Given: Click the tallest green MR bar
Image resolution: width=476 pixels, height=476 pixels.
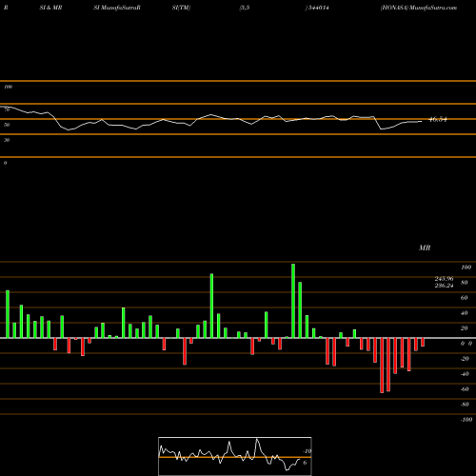Looking at the screenshot, I should 293,301.
